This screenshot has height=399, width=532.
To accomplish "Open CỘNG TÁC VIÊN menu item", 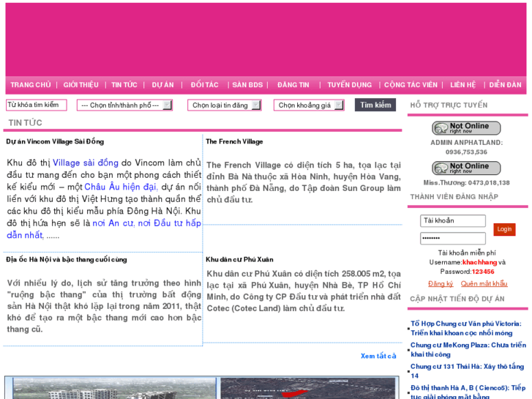I will [411, 85].
